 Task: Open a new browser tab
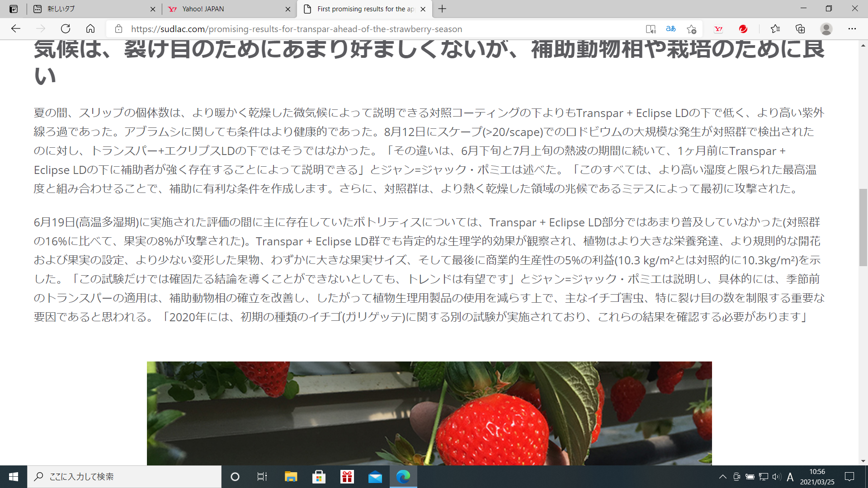click(x=442, y=9)
